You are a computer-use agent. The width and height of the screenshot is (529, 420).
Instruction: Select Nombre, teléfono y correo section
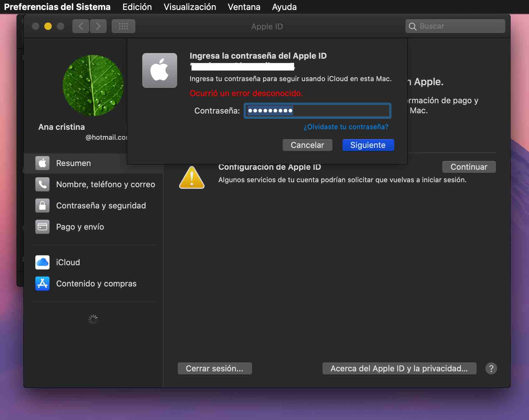tap(94, 184)
